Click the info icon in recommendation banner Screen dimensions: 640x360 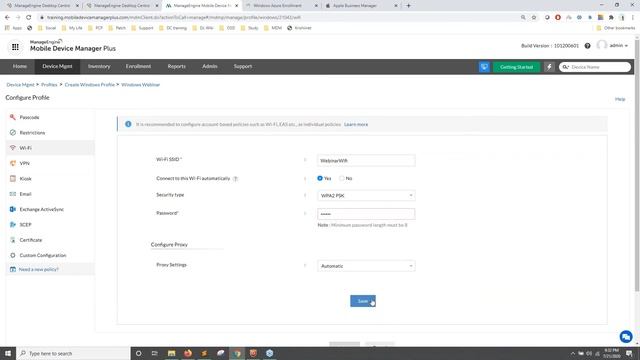[128, 124]
